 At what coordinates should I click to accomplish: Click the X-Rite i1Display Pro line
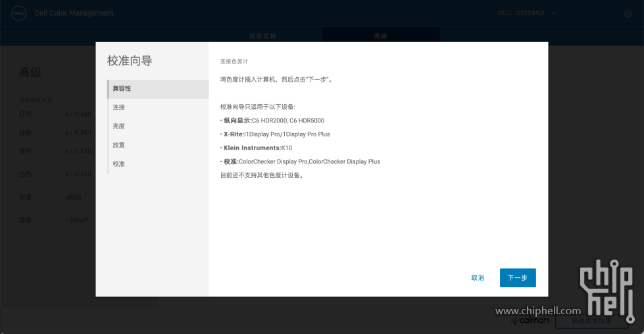(275, 134)
